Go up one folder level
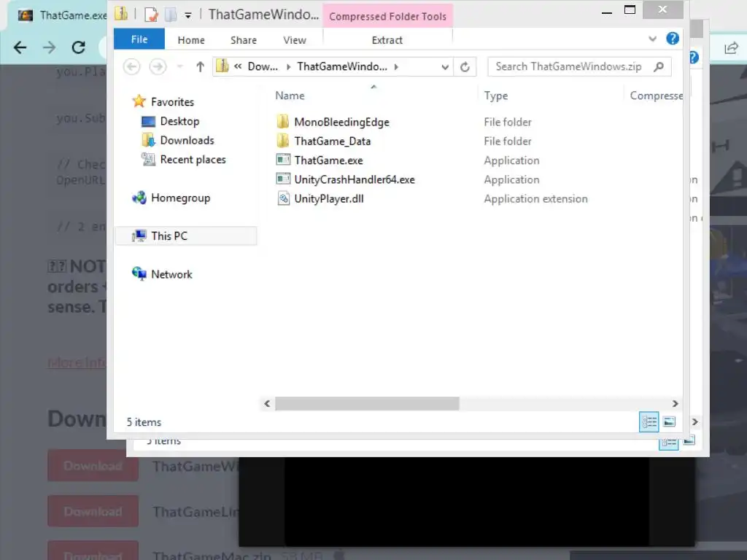Screen dimensions: 747x560 pos(200,66)
